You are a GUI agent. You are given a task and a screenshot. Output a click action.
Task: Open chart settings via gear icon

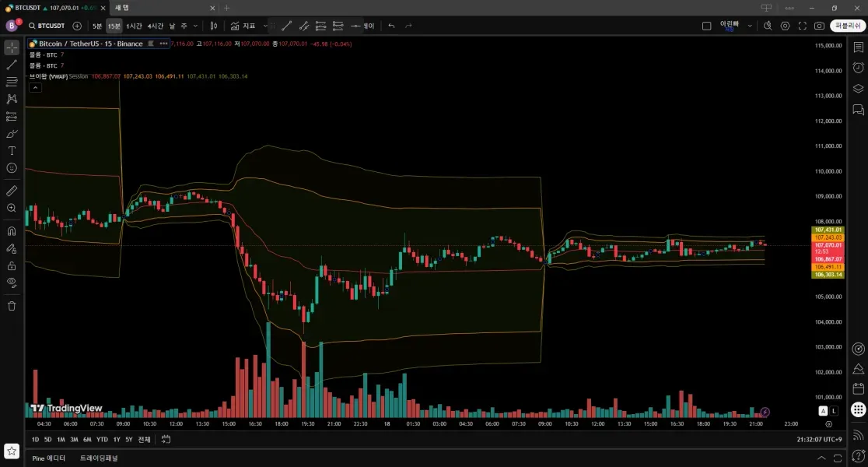pyautogui.click(x=786, y=26)
